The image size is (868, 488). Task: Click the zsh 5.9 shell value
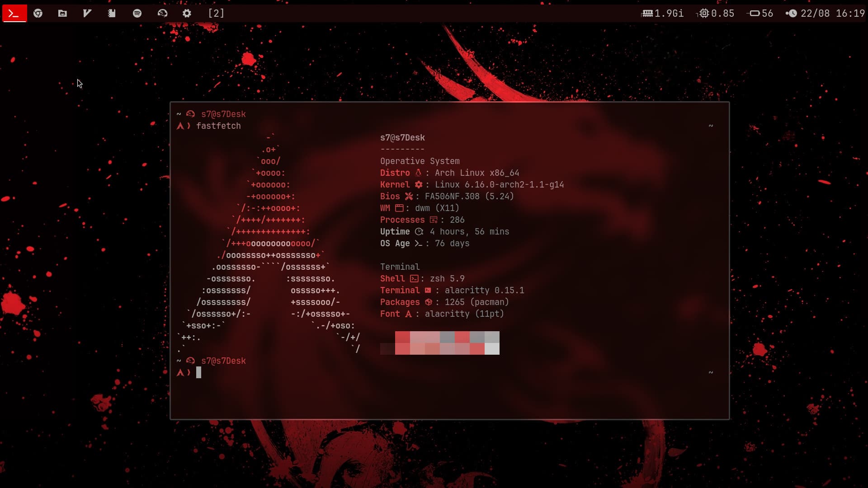pos(447,278)
